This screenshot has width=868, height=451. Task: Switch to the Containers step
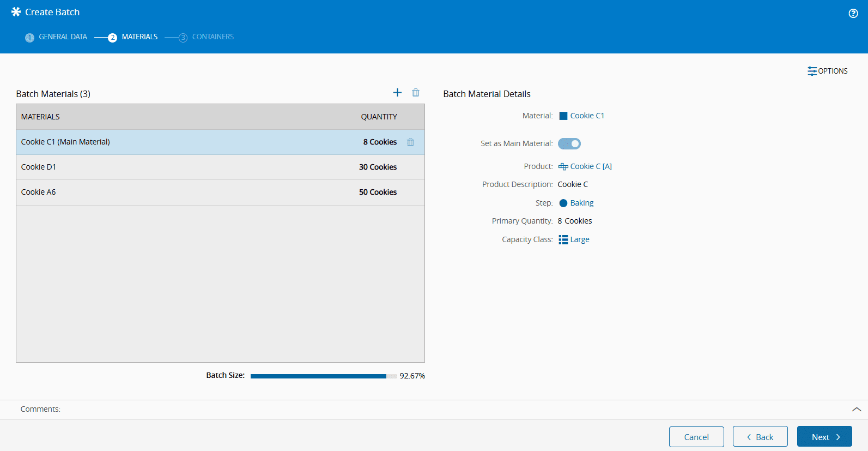[207, 37]
